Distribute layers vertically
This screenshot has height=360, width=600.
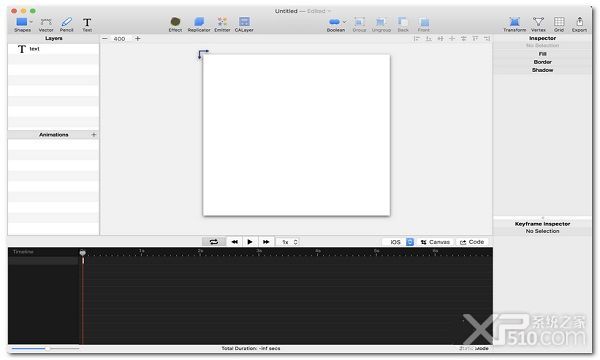click(463, 39)
